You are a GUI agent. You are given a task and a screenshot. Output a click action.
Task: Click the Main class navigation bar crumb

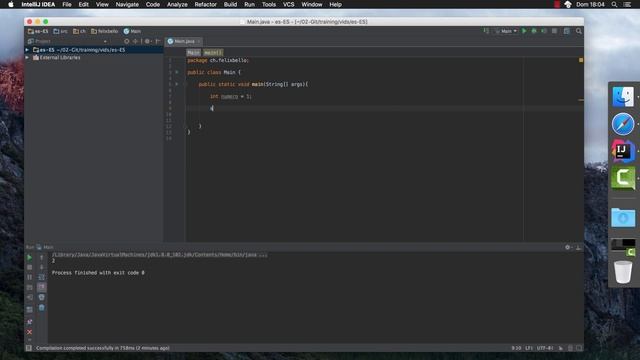[x=132, y=31]
